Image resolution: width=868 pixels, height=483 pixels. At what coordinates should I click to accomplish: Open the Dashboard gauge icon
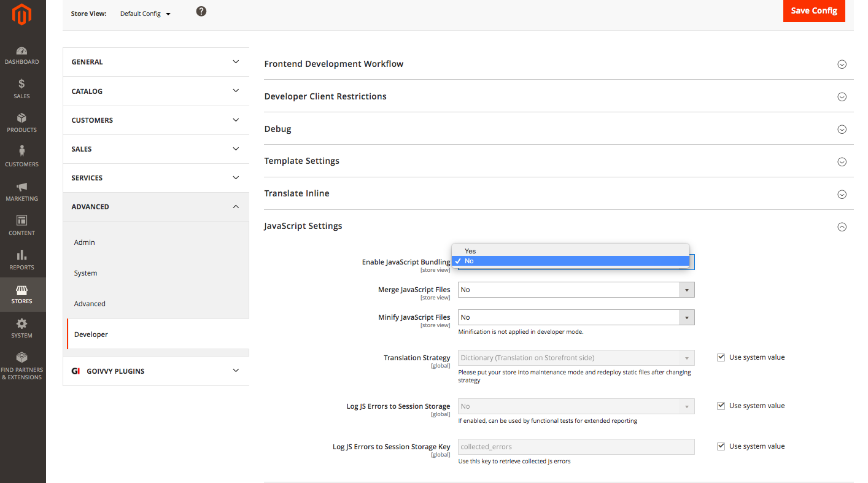tap(22, 52)
